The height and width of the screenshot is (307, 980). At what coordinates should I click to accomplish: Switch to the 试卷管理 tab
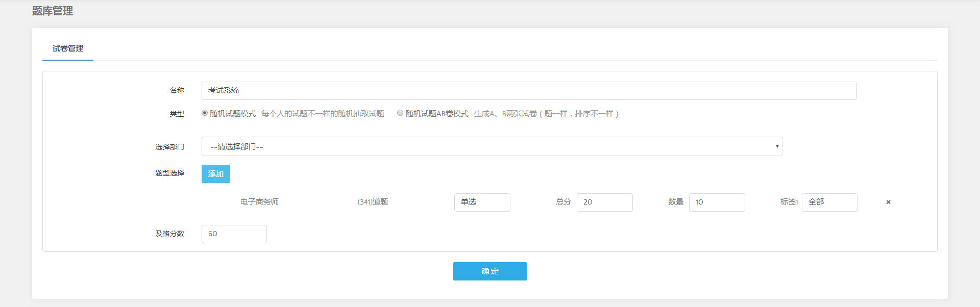[68, 48]
